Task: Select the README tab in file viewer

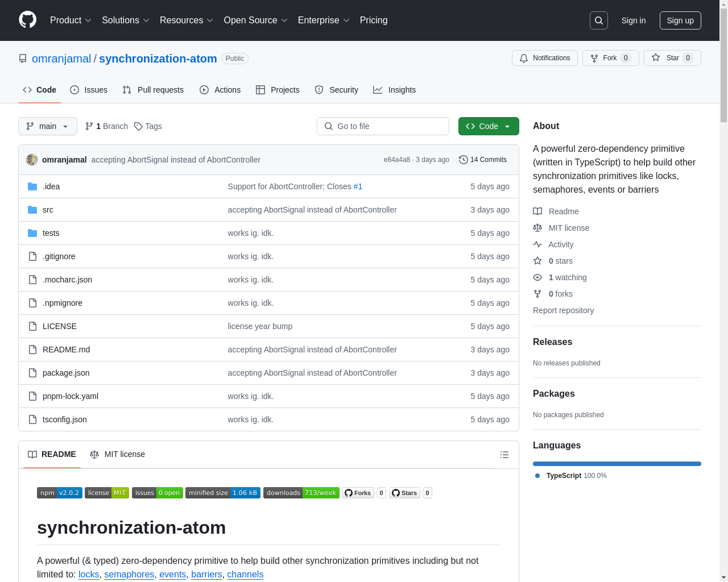Action: click(52, 455)
